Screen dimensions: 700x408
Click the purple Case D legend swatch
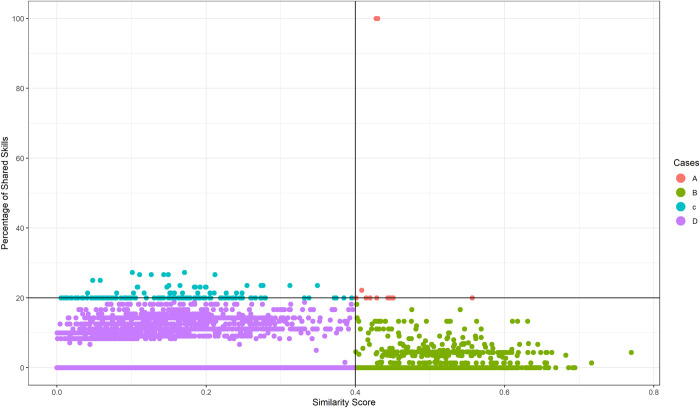[681, 221]
